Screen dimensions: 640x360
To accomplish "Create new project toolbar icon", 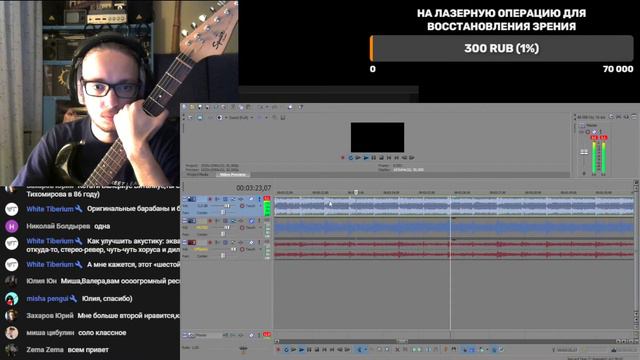I will coord(184,107).
